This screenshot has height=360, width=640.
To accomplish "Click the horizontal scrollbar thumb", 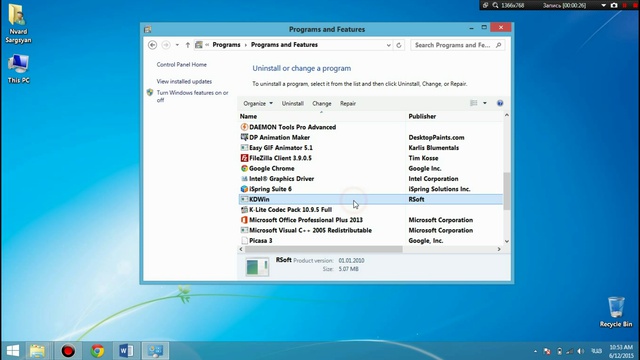I will [x=324, y=249].
